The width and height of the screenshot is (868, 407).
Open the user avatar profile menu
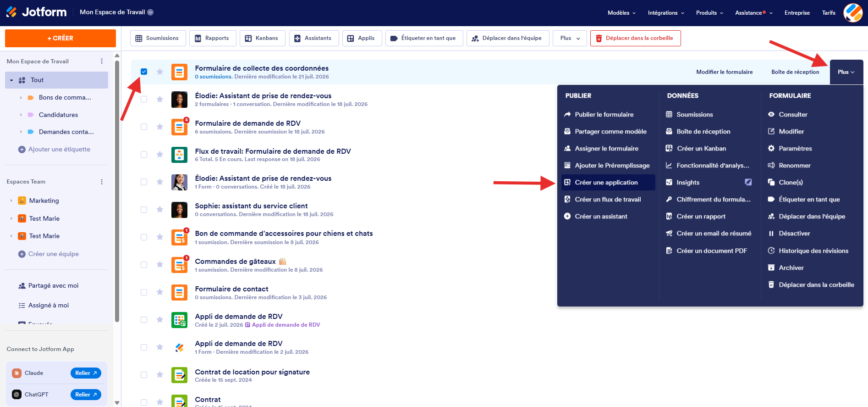(x=853, y=13)
